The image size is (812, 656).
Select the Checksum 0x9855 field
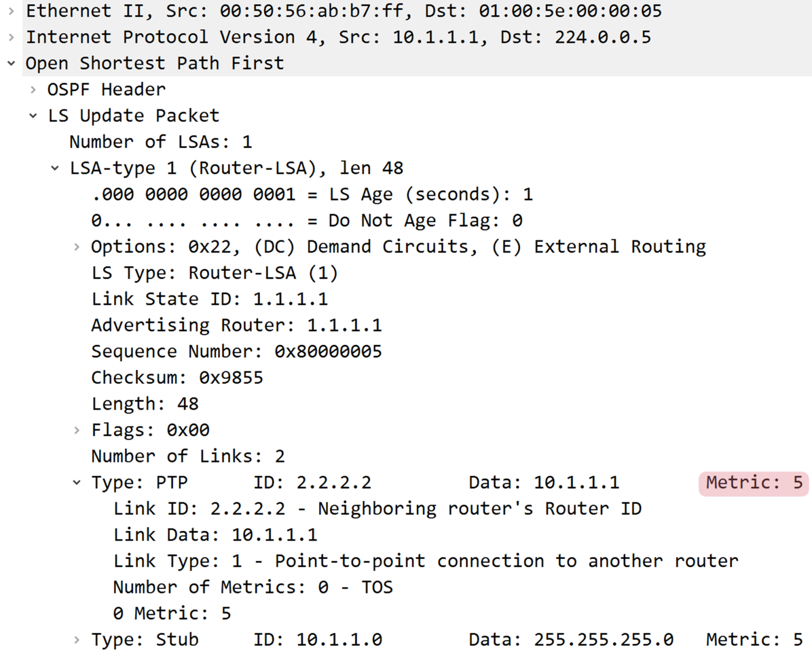click(x=178, y=377)
